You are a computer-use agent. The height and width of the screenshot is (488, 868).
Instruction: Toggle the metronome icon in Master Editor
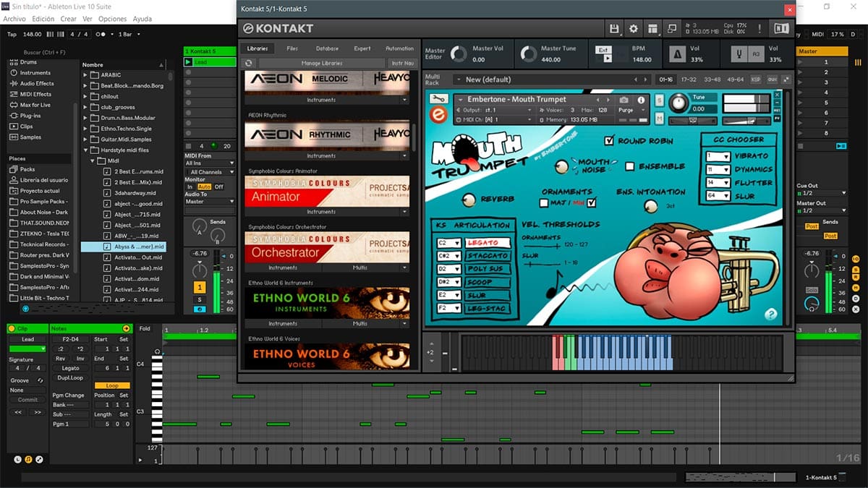(x=677, y=54)
